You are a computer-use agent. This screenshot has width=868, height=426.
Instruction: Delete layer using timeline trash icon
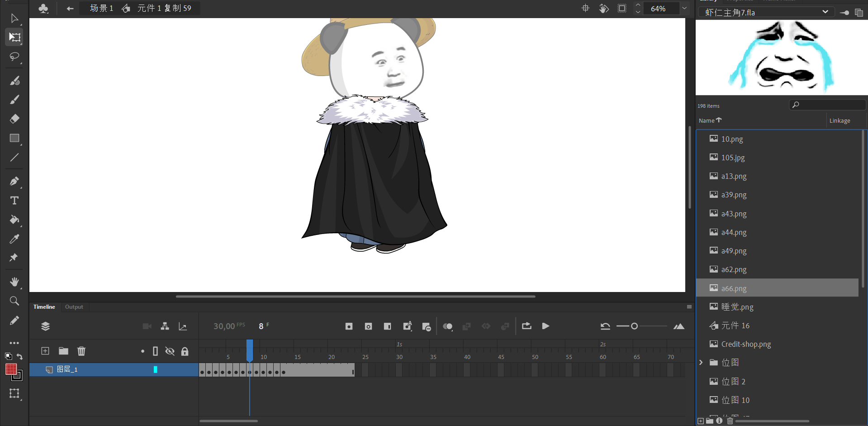pyautogui.click(x=81, y=351)
